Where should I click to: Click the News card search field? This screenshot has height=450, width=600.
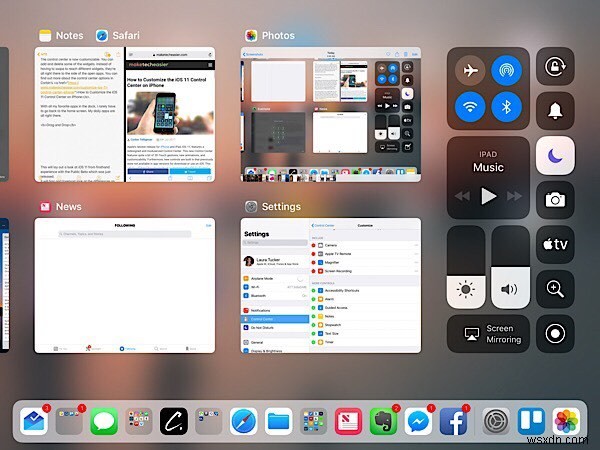point(125,234)
